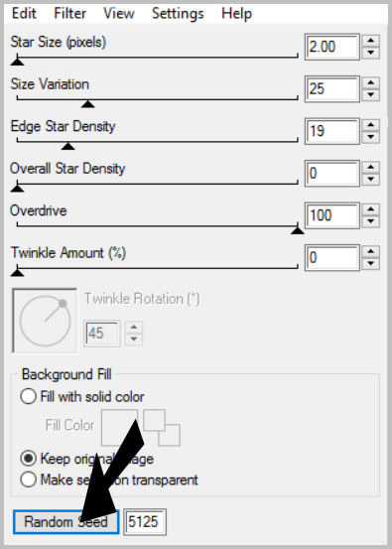Viewport: 392px width, 549px height.
Task: Choose Make selection transparent option
Action: (x=109, y=480)
